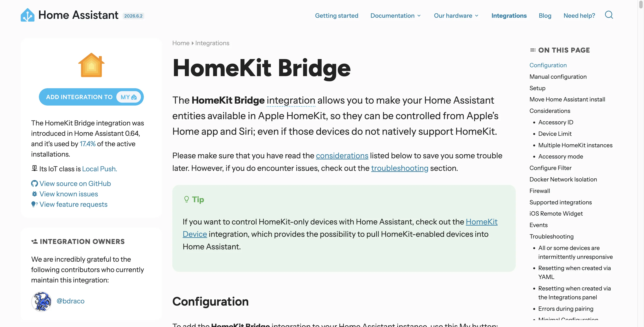Jump to Resetting when created via YAML

click(x=574, y=272)
